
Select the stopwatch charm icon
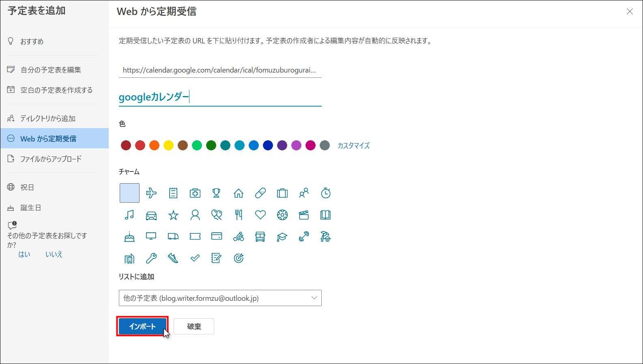coord(326,193)
